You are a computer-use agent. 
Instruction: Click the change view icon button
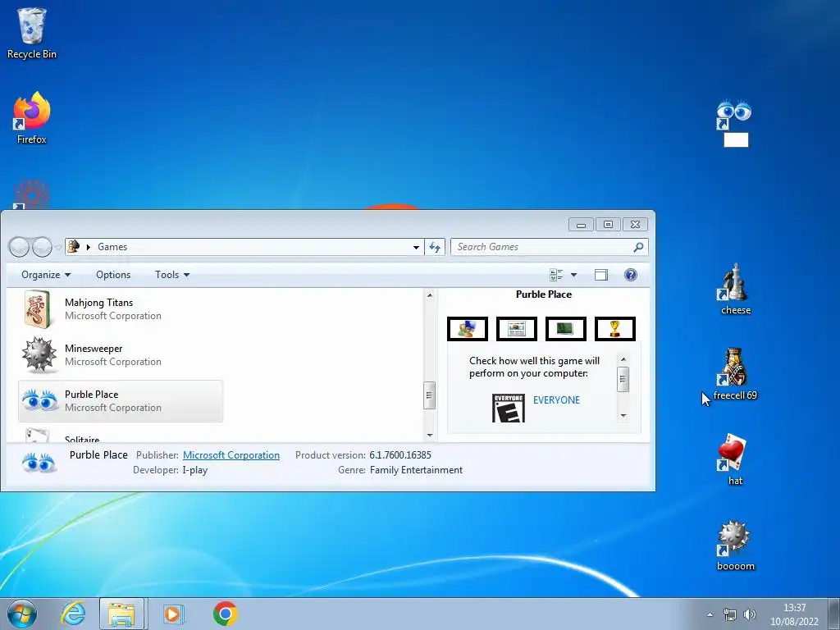(556, 275)
